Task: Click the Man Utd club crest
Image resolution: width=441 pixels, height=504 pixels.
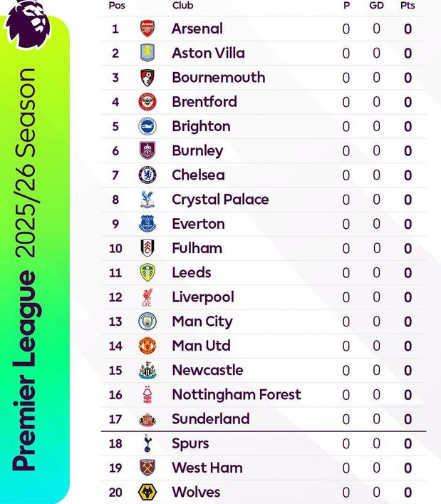Action: click(x=147, y=346)
